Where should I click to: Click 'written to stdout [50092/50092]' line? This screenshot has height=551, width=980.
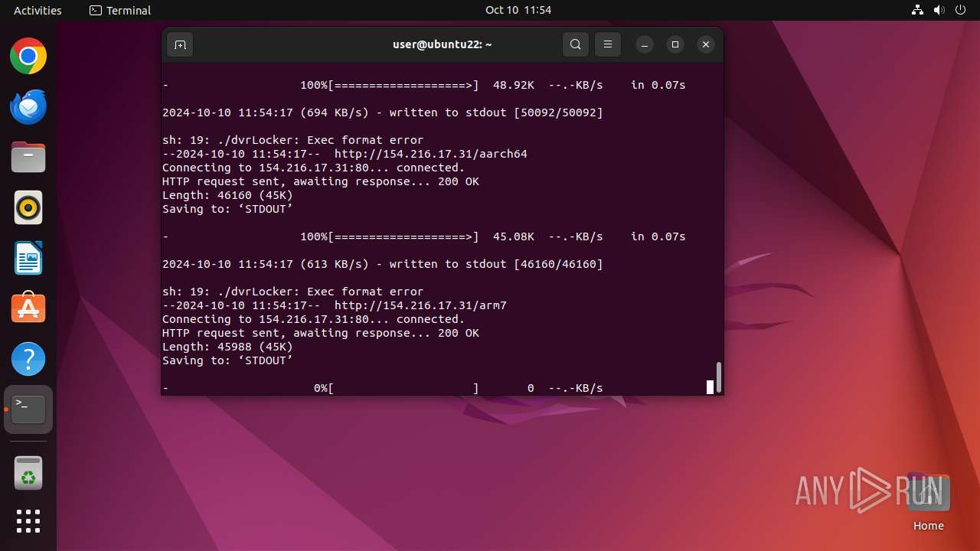(x=383, y=112)
